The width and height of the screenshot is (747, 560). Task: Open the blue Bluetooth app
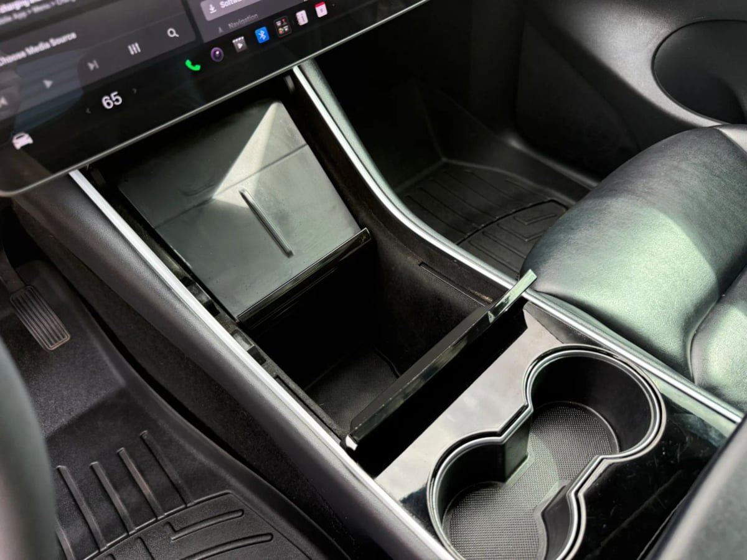point(262,35)
